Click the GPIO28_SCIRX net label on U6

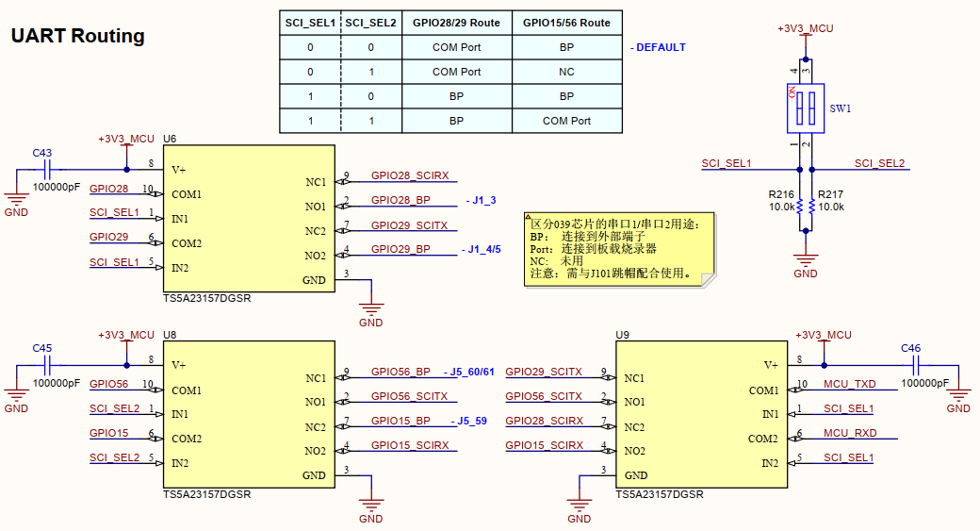coord(409,176)
